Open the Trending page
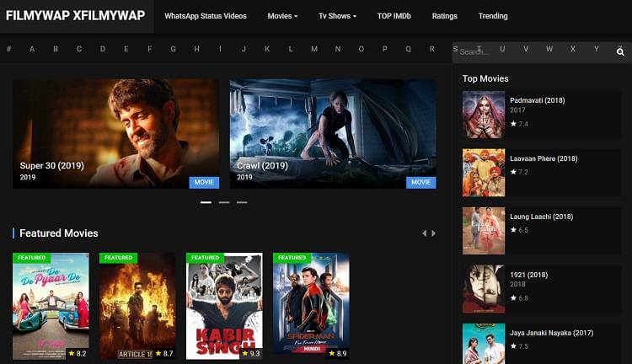The width and height of the screenshot is (632, 364). pyautogui.click(x=493, y=16)
